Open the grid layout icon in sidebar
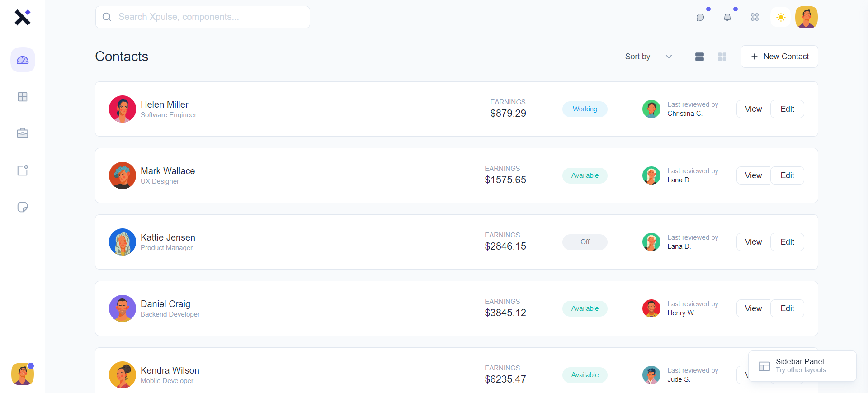The width and height of the screenshot is (868, 393). point(23,97)
